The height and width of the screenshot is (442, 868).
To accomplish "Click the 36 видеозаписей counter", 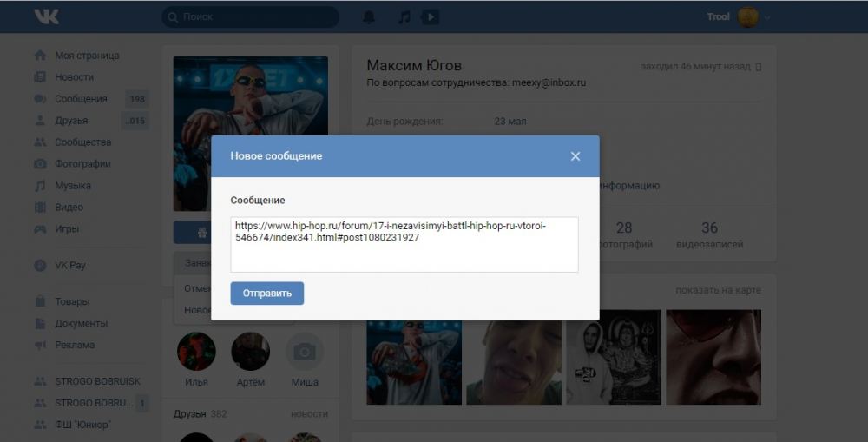I will [709, 234].
